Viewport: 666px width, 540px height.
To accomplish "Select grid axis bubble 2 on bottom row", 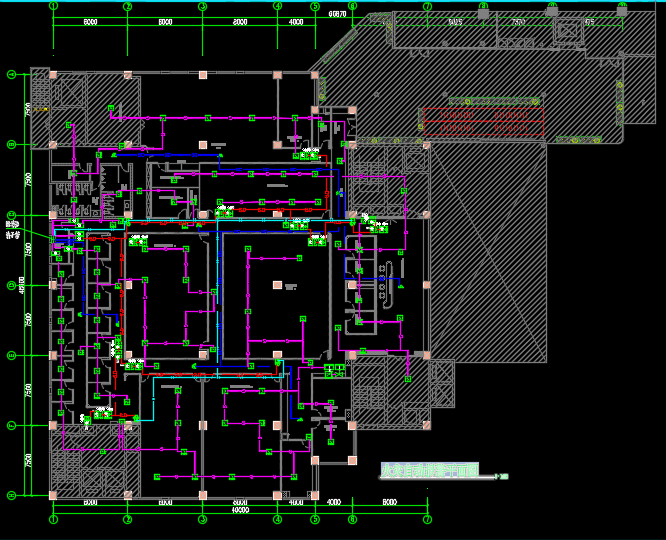I will point(127,520).
